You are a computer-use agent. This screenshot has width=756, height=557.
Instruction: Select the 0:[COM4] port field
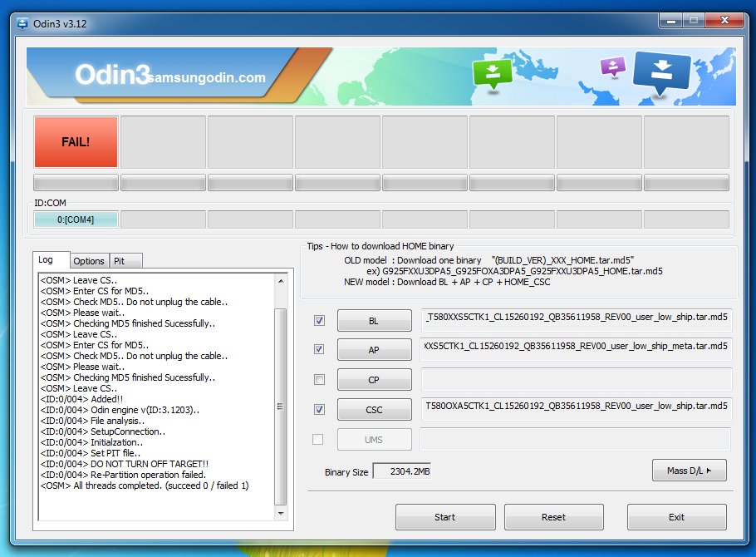pyautogui.click(x=76, y=219)
